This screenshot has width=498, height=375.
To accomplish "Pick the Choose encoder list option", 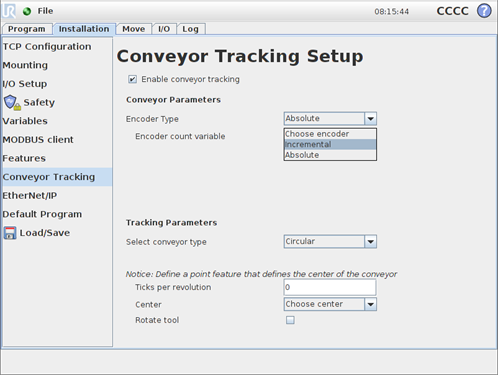I will pyautogui.click(x=330, y=134).
